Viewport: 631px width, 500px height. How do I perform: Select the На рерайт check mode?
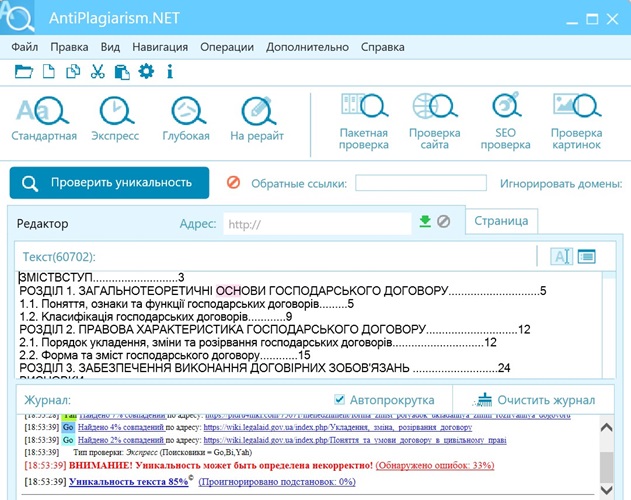pyautogui.click(x=257, y=119)
